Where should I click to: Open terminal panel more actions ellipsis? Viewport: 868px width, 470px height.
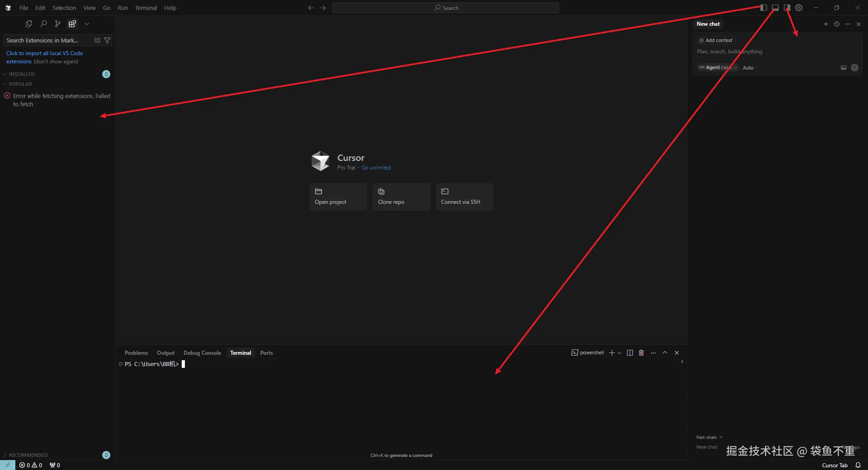(x=653, y=352)
